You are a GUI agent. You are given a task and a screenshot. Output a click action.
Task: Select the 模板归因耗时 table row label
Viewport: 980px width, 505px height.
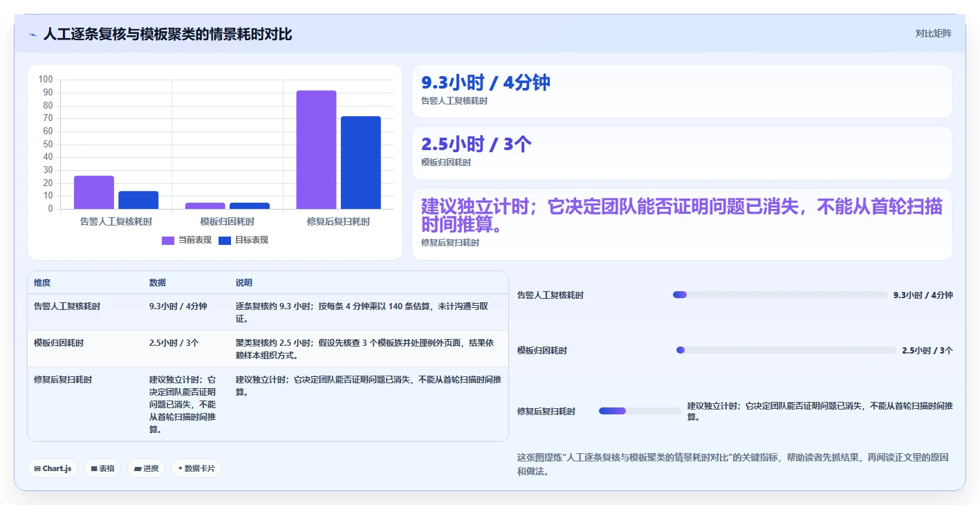pos(59,342)
